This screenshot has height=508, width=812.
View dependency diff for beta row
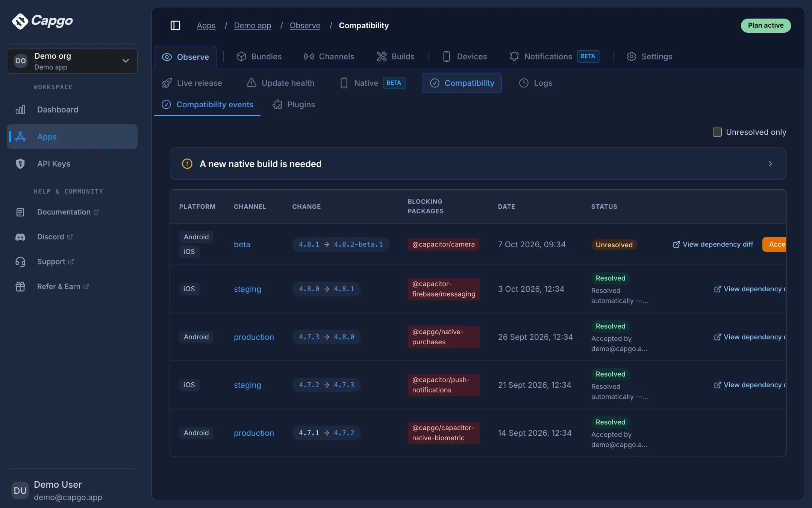click(713, 244)
